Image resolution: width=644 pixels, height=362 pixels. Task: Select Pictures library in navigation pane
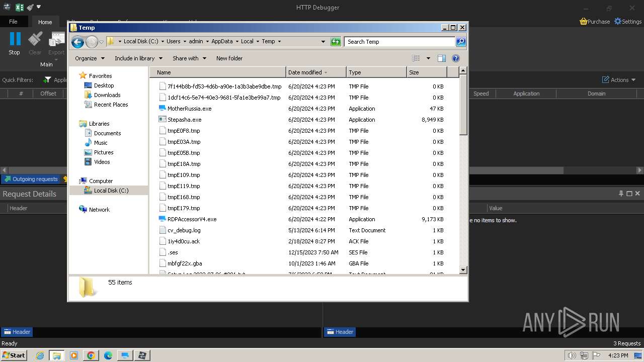pos(104,152)
